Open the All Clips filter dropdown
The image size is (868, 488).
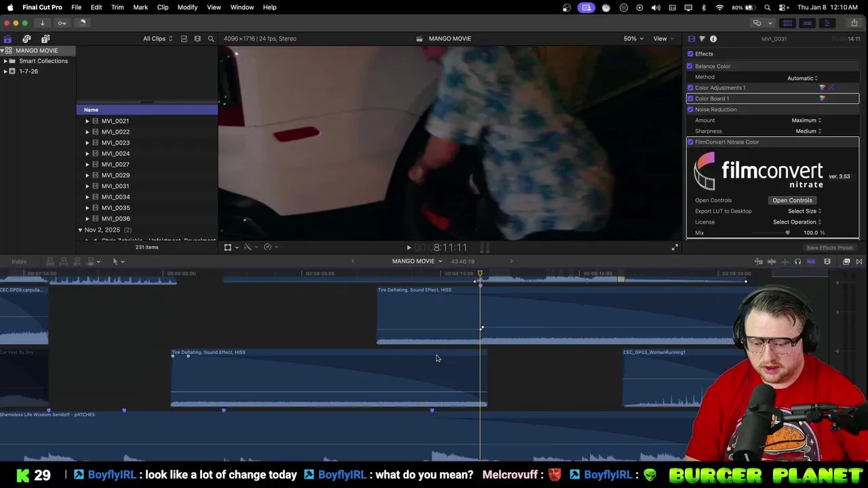click(157, 39)
